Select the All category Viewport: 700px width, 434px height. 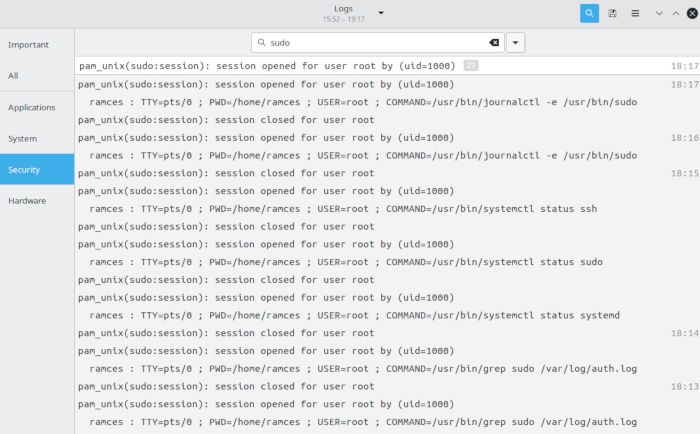[37, 76]
